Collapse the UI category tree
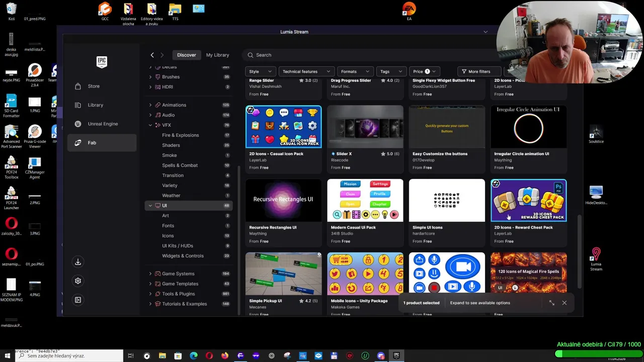Image resolution: width=644 pixels, height=362 pixels. tap(150, 206)
